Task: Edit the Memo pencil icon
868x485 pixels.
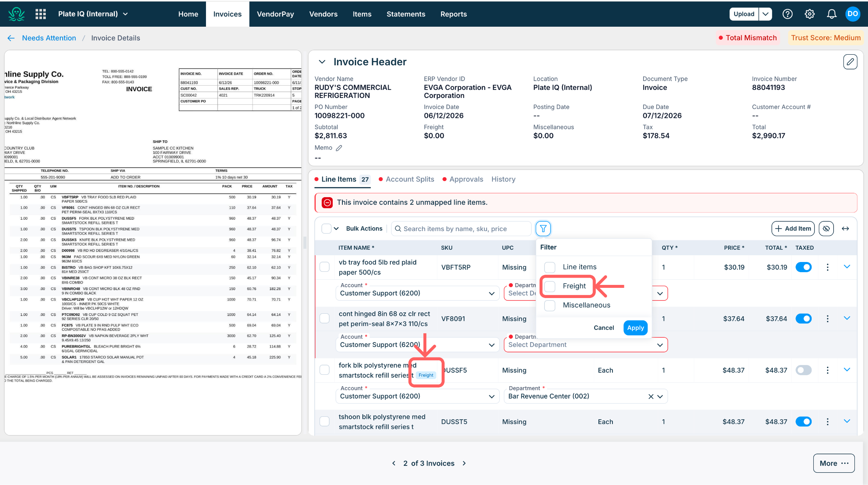Action: pos(339,148)
